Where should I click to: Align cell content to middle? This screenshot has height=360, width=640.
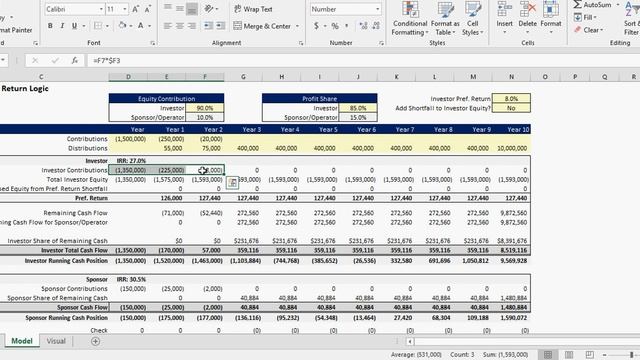pos(180,9)
